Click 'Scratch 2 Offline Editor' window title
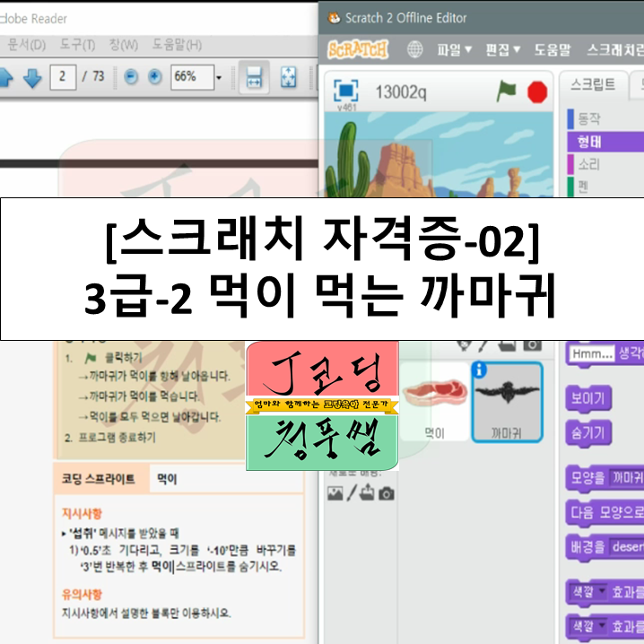Screen dimensions: 644x644 coord(405,18)
